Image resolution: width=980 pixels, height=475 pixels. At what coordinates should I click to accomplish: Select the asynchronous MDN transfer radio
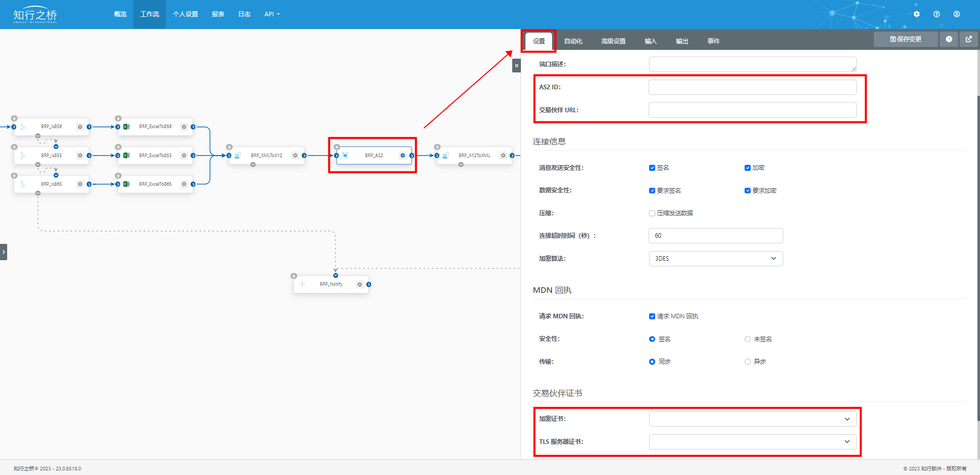click(x=748, y=362)
